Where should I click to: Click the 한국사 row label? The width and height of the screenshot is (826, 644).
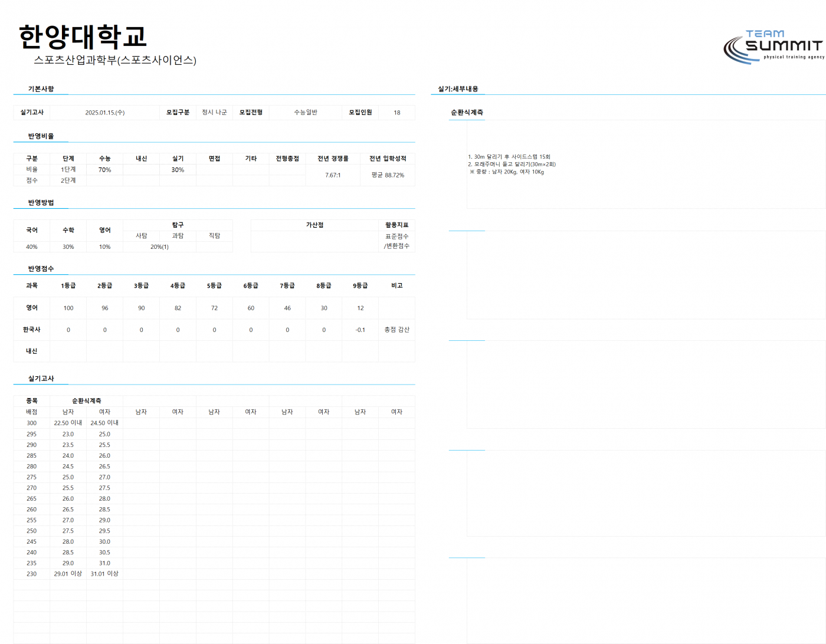(x=32, y=330)
